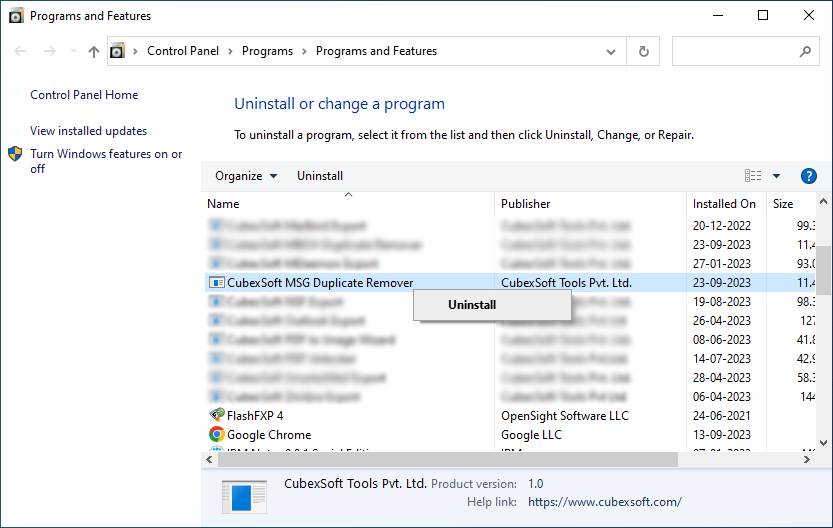The height and width of the screenshot is (528, 833).
Task: Sort list by Name column header
Action: (348, 203)
